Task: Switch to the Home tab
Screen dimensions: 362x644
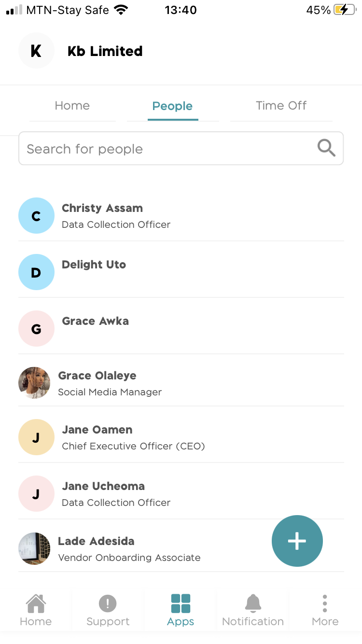Action: tap(72, 106)
